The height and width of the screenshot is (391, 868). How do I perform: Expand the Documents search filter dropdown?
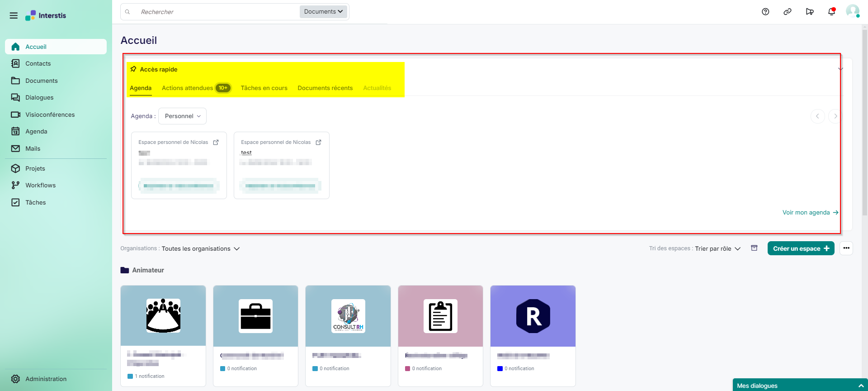(x=323, y=12)
